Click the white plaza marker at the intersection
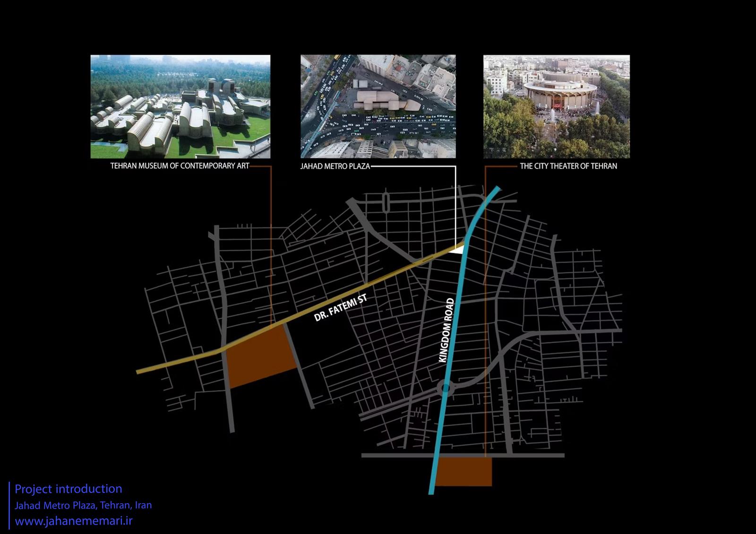 click(x=458, y=249)
